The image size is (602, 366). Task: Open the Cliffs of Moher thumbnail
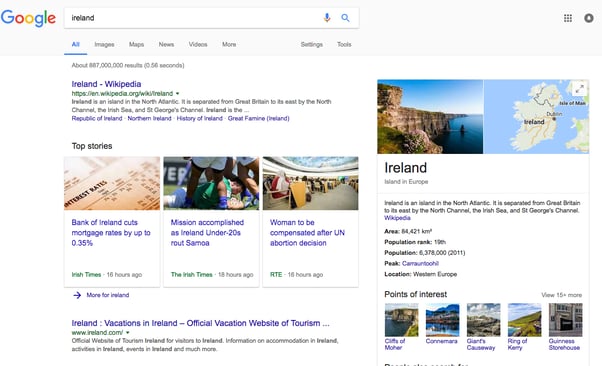coord(401,320)
